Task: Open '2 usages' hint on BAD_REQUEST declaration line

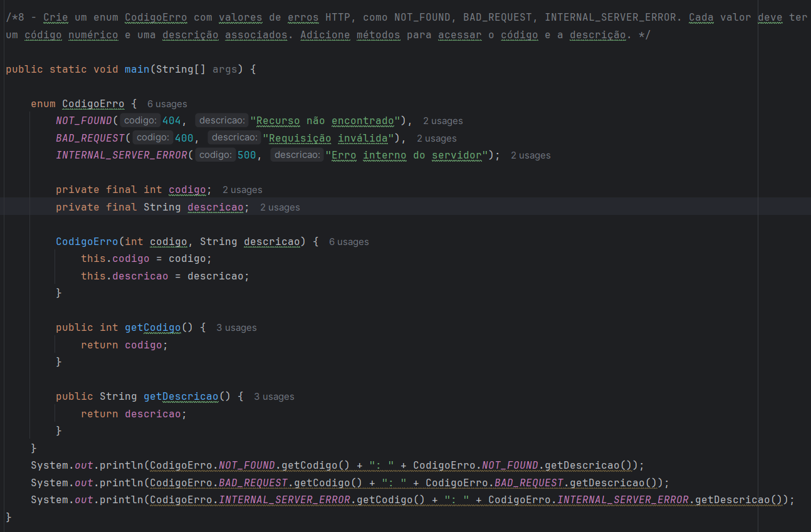Action: pos(436,138)
